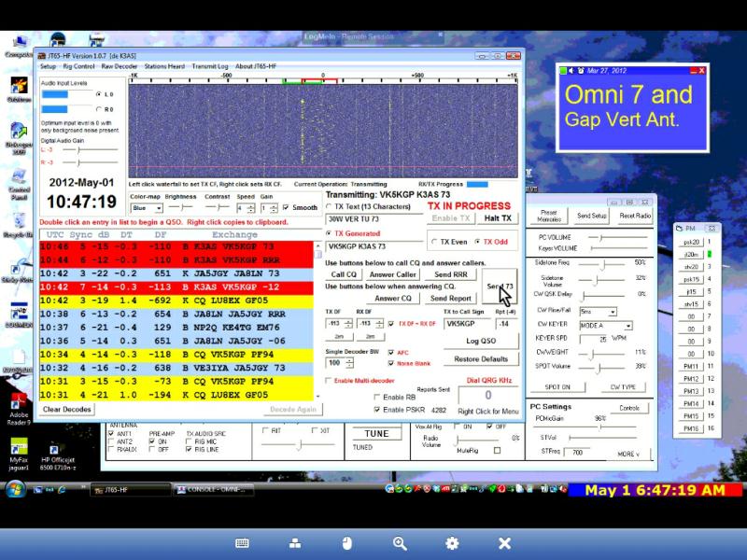Image resolution: width=747 pixels, height=560 pixels.
Task: Click the PC VOLUME slider in the Omni console
Action: pyautogui.click(x=618, y=237)
